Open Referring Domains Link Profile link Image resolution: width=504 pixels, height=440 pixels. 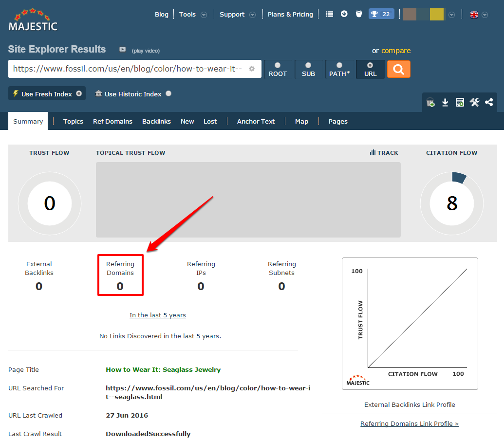pyautogui.click(x=409, y=423)
